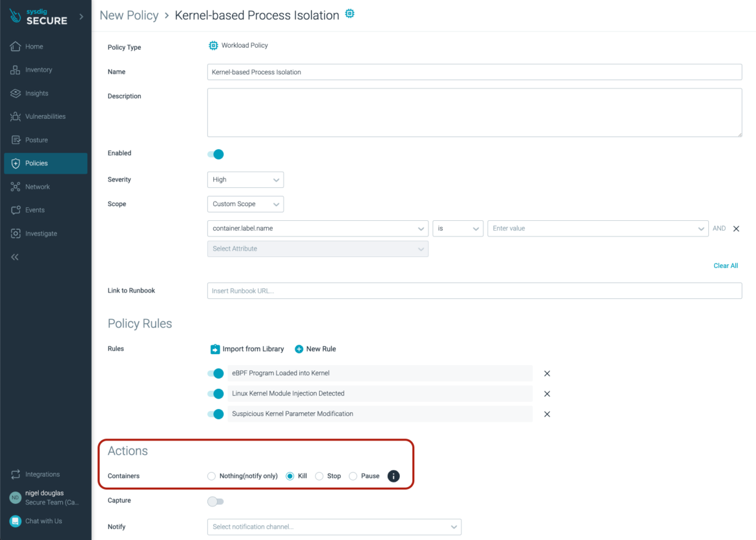
Task: Navigate to Investigate via its sidebar icon
Action: [16, 233]
